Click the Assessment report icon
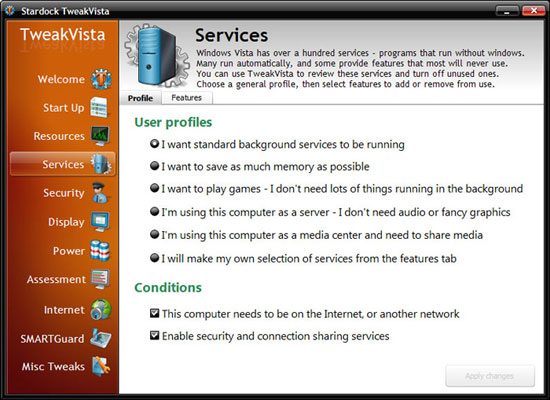 pos(100,279)
